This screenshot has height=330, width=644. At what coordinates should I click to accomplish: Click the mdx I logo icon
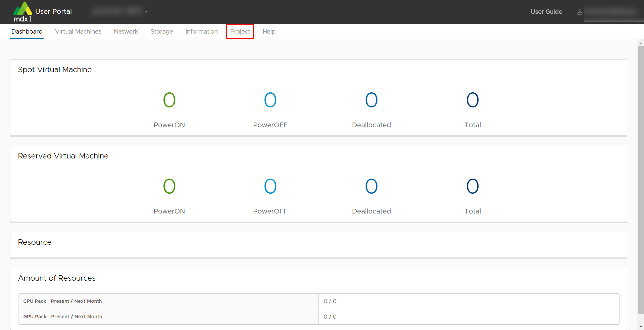tap(23, 12)
